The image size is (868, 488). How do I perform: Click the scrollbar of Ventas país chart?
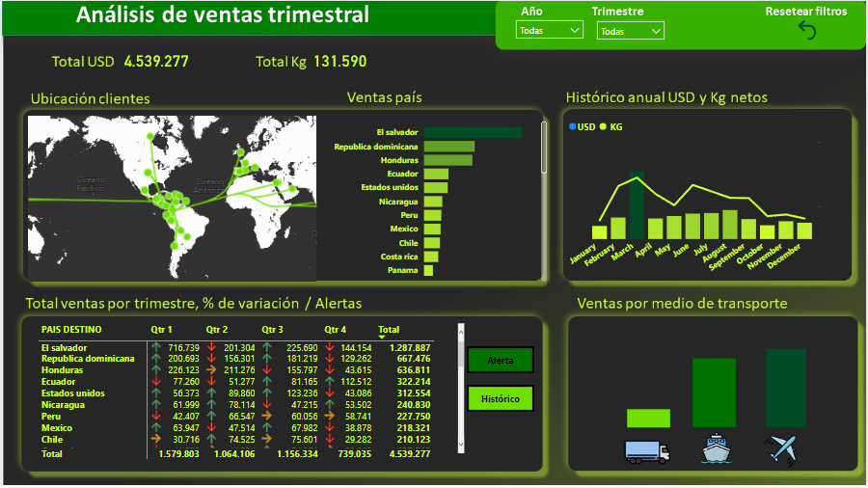click(x=544, y=148)
